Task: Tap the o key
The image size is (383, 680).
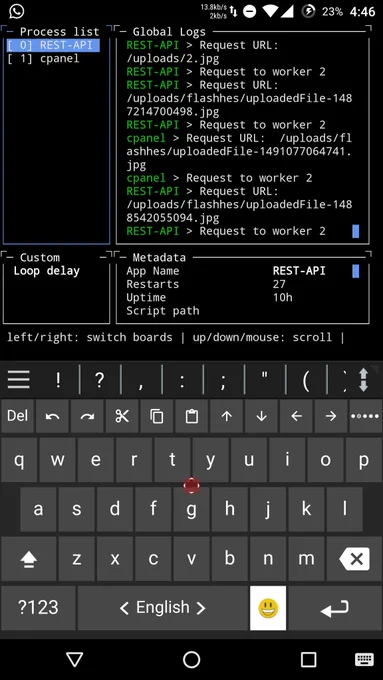Action: (x=325, y=460)
